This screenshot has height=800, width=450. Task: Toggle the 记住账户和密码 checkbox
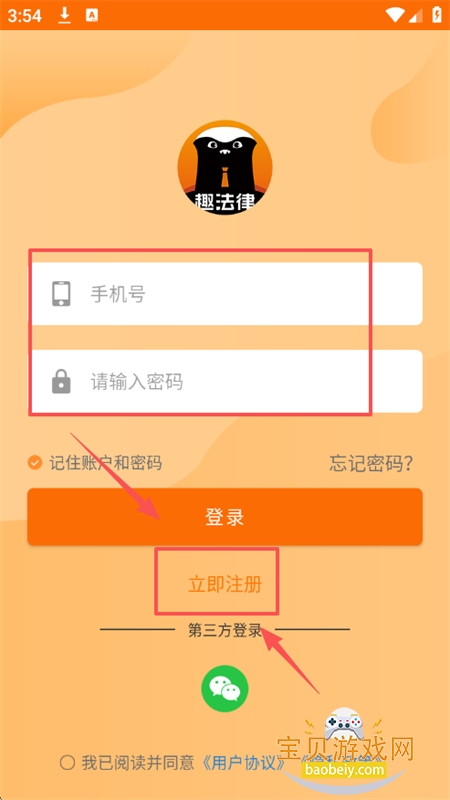(35, 463)
